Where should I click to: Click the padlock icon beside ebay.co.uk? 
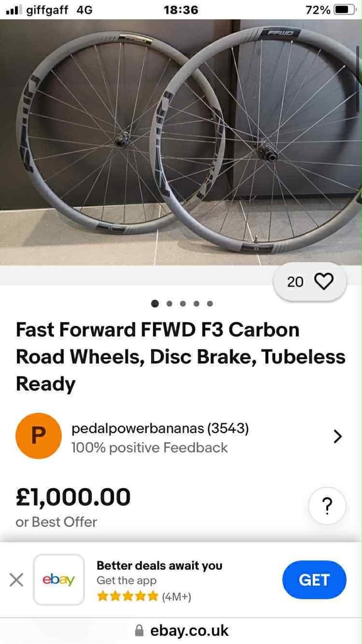coord(140,630)
